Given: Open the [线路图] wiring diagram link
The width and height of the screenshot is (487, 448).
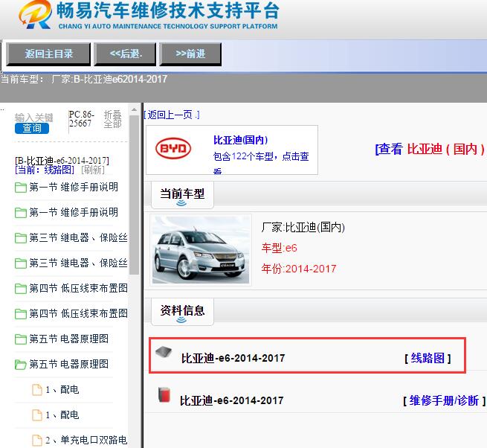Looking at the screenshot, I should (x=428, y=359).
